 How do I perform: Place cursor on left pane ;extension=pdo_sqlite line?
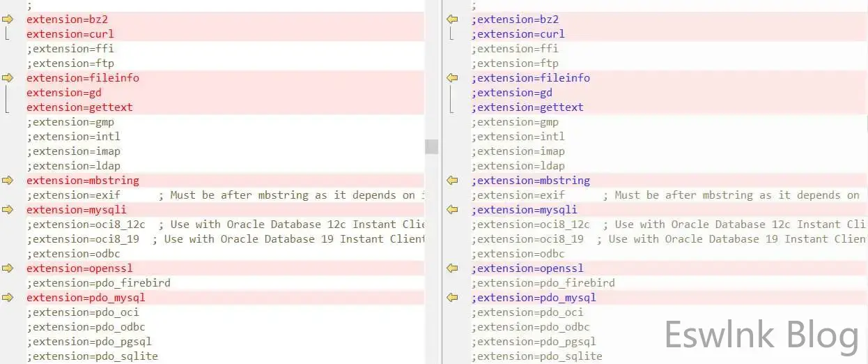pos(93,356)
